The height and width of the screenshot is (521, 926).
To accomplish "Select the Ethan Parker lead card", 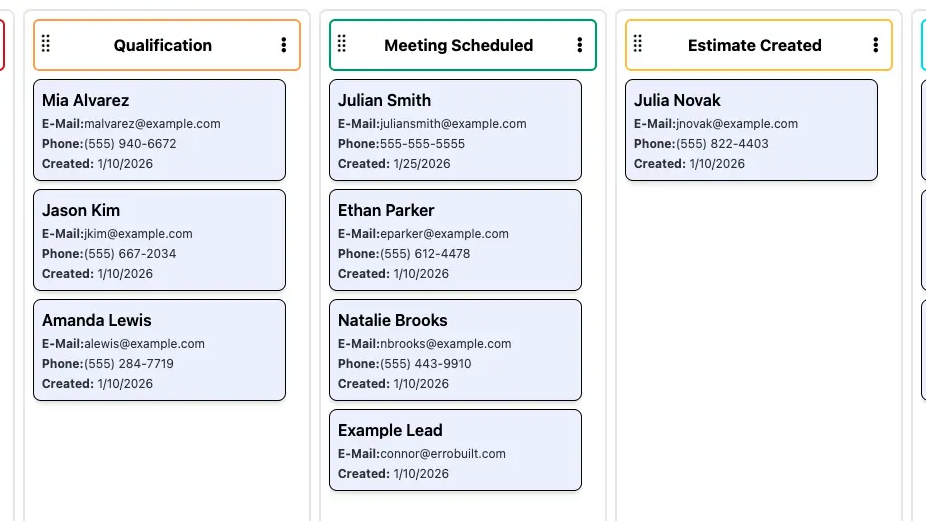I will [x=455, y=240].
